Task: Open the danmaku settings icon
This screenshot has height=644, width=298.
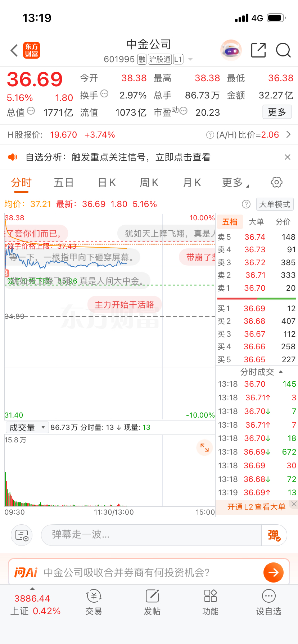Action: (x=22, y=535)
